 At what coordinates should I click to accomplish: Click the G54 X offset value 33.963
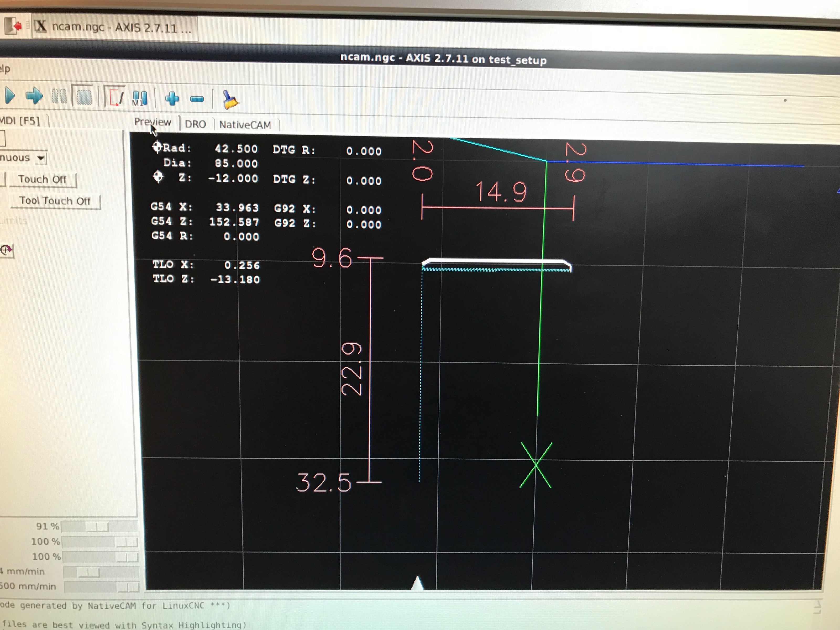[237, 207]
